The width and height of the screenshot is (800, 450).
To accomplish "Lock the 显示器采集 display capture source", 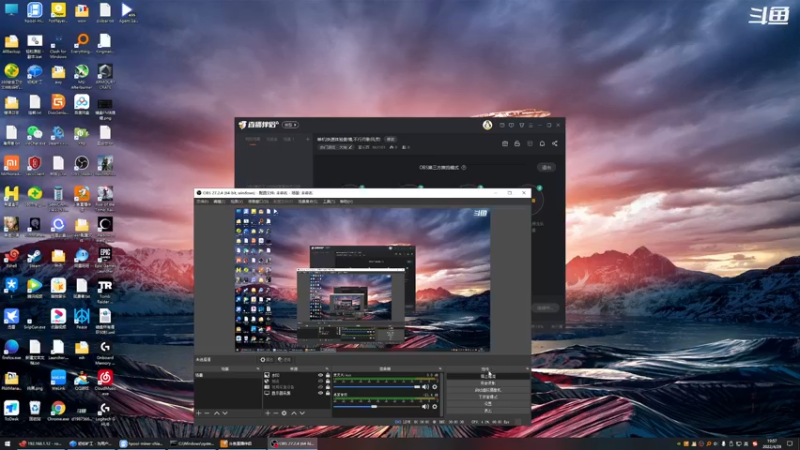I will (328, 393).
